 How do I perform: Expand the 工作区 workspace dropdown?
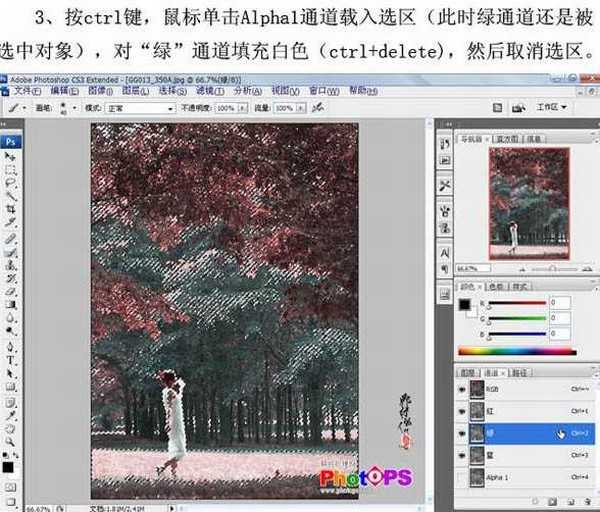pyautogui.click(x=552, y=107)
